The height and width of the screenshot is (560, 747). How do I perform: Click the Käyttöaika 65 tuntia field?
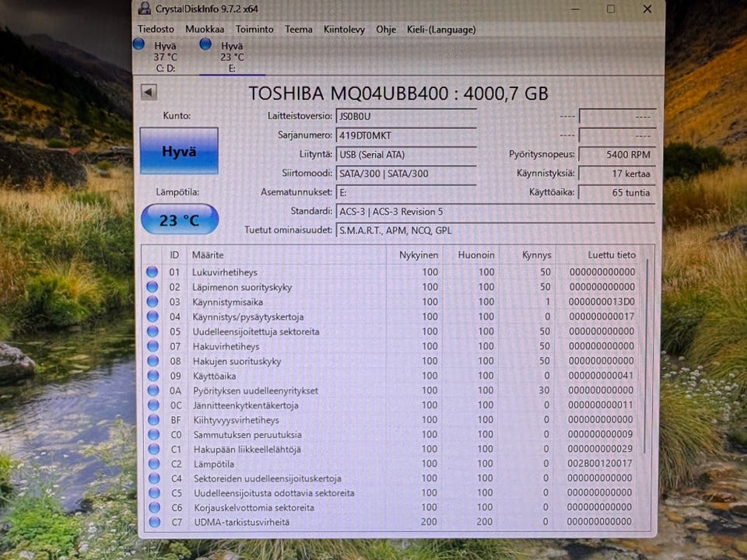tap(617, 192)
